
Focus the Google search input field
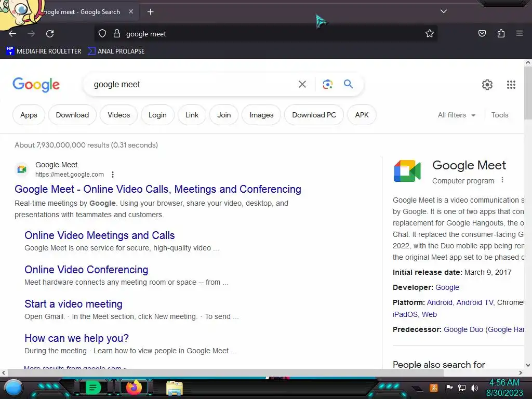pyautogui.click(x=193, y=84)
